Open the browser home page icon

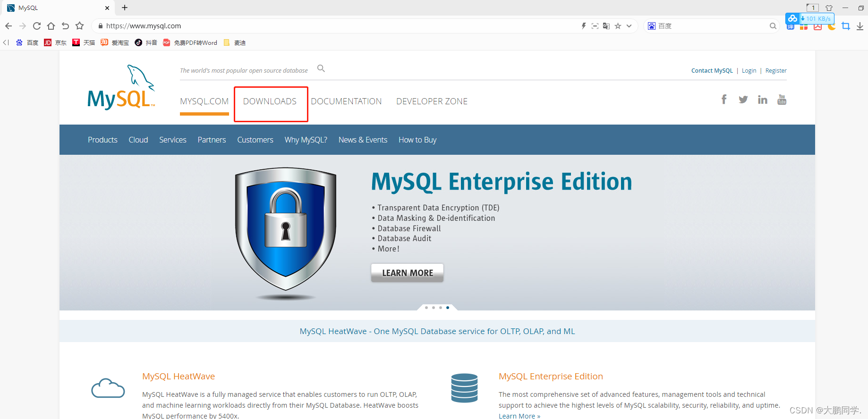pyautogui.click(x=51, y=26)
